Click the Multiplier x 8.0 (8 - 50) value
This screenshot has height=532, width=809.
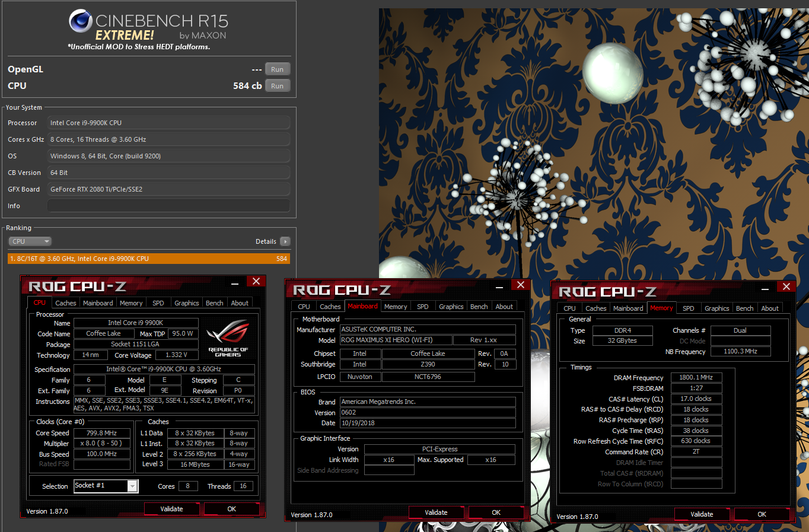tap(102, 443)
